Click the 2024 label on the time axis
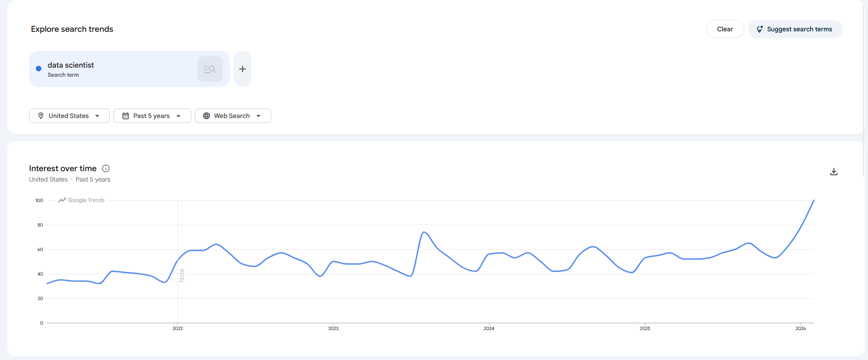Screen dimensions: 868x360 tap(489, 328)
